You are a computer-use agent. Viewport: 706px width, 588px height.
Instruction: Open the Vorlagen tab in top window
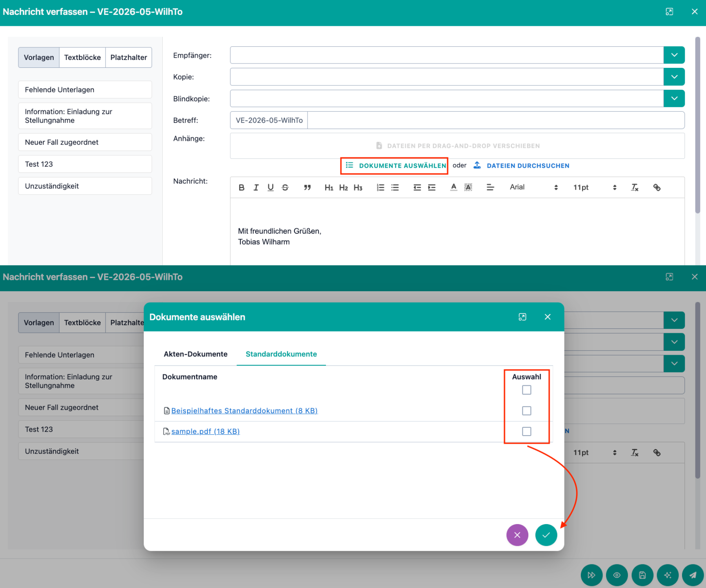39,58
